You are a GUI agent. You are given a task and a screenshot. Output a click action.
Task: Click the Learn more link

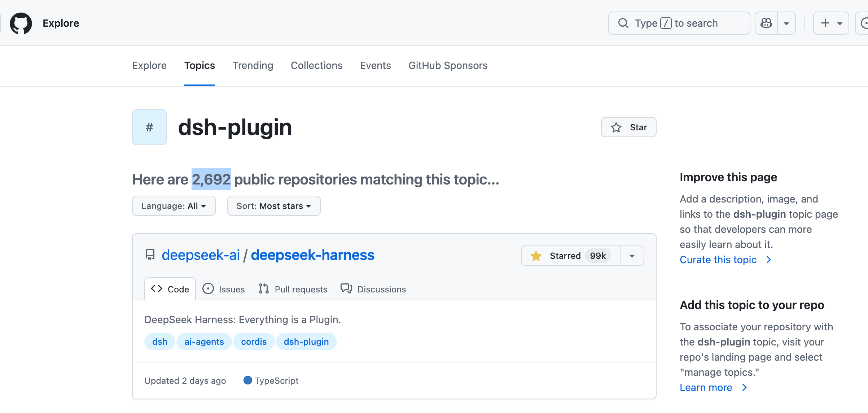(713, 387)
